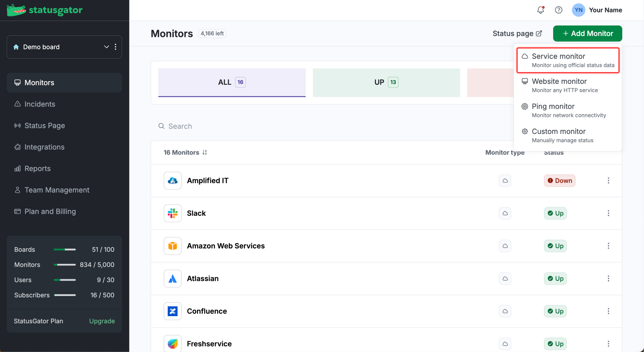Click the Slack logo icon

172,213
